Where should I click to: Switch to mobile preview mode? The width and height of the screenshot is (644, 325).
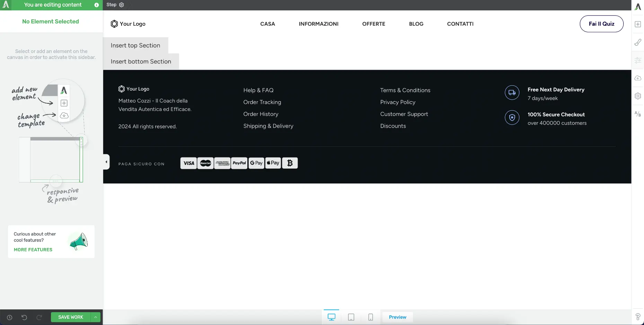pos(371,317)
